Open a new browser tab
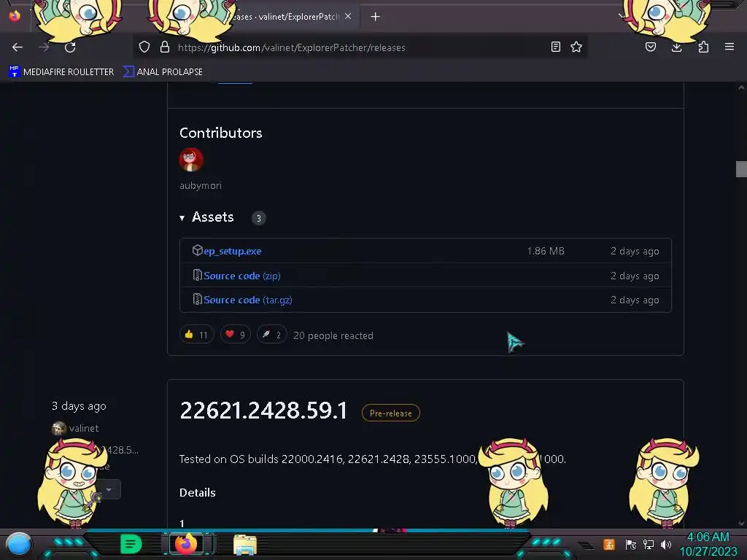 [x=376, y=17]
